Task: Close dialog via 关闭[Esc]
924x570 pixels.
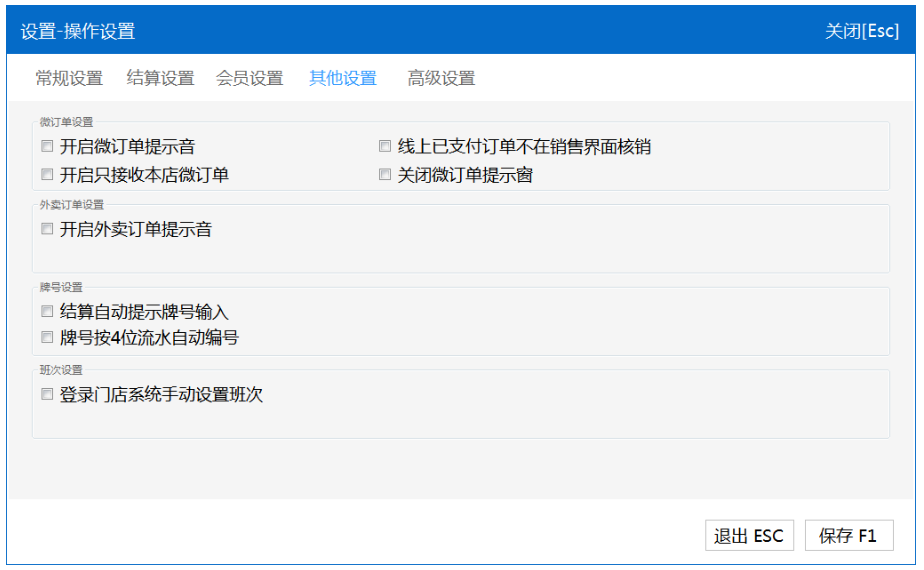Action: [862, 31]
